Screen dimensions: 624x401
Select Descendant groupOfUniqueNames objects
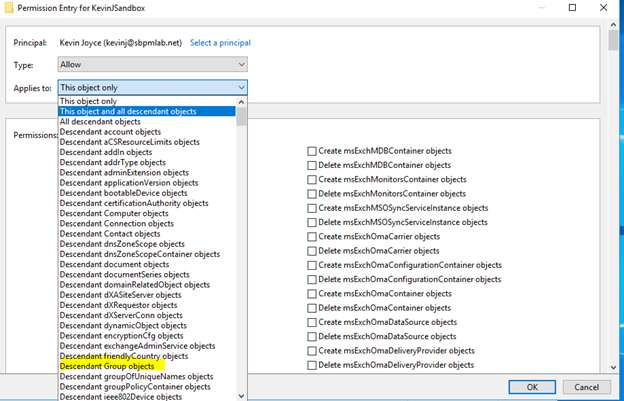(147, 377)
